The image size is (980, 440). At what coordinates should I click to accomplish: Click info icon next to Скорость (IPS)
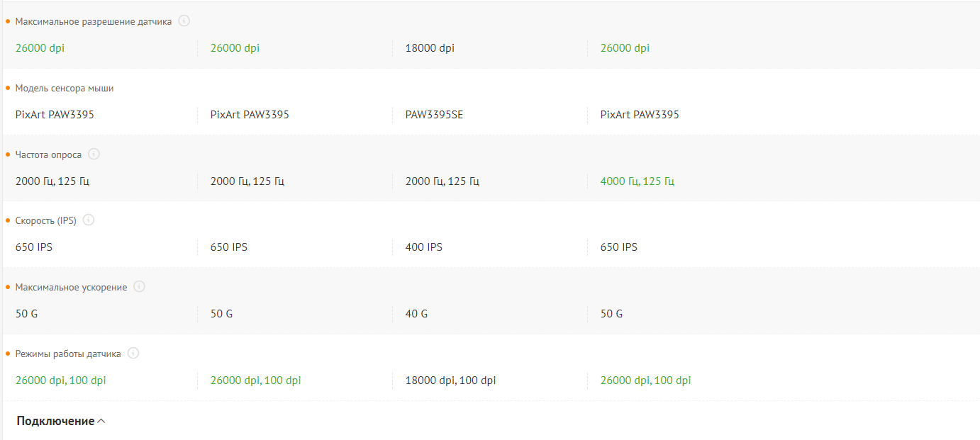click(89, 220)
